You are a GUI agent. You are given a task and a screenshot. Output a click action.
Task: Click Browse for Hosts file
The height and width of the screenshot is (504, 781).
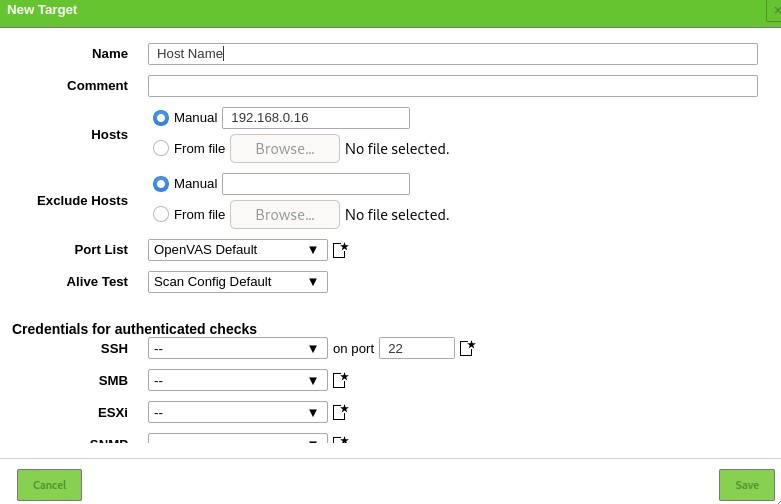pyautogui.click(x=285, y=148)
